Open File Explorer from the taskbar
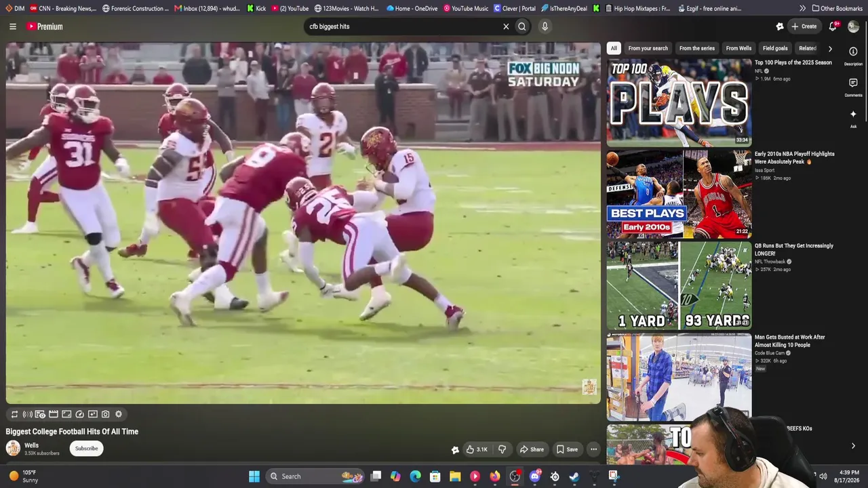 pyautogui.click(x=455, y=476)
